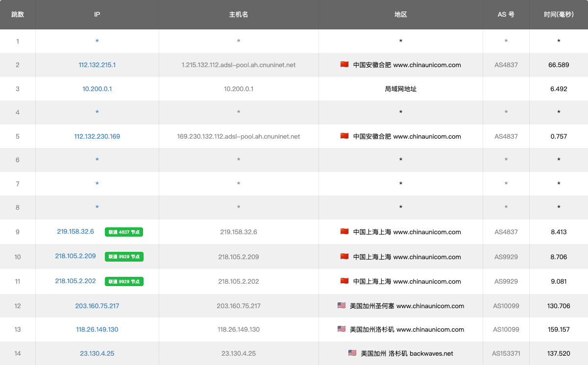Click the US flag in hop 14 row

352,353
